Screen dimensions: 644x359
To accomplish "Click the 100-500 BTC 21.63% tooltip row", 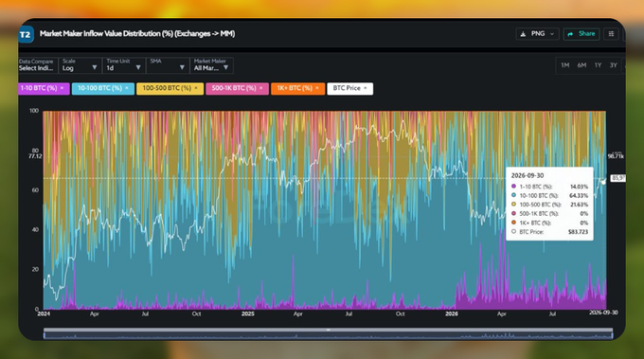I will [x=549, y=205].
